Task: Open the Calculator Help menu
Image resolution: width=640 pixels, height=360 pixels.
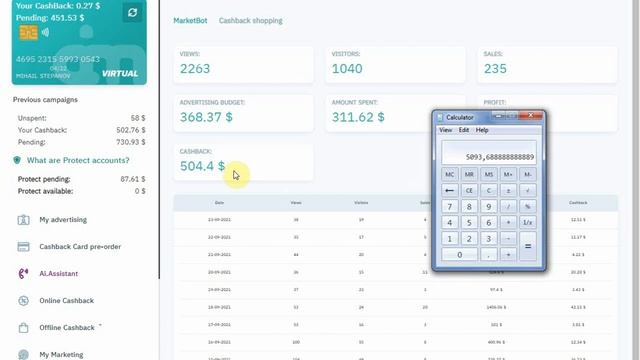Action: click(482, 130)
